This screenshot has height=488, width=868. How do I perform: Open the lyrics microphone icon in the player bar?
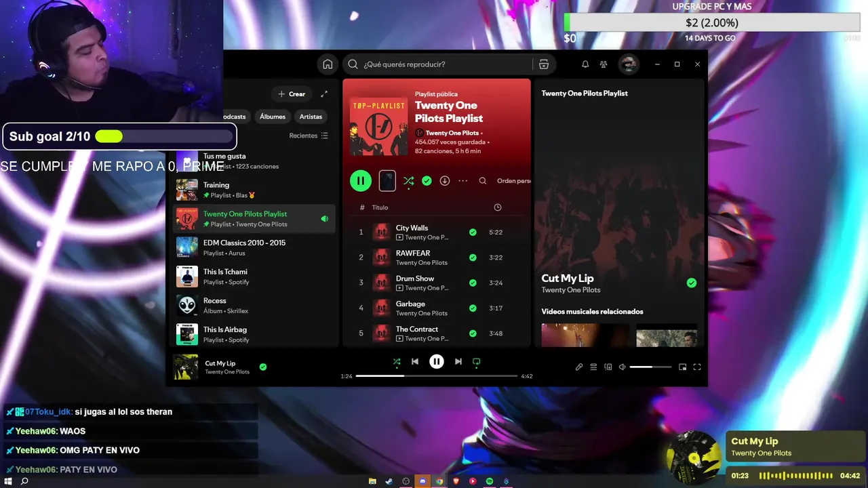579,367
